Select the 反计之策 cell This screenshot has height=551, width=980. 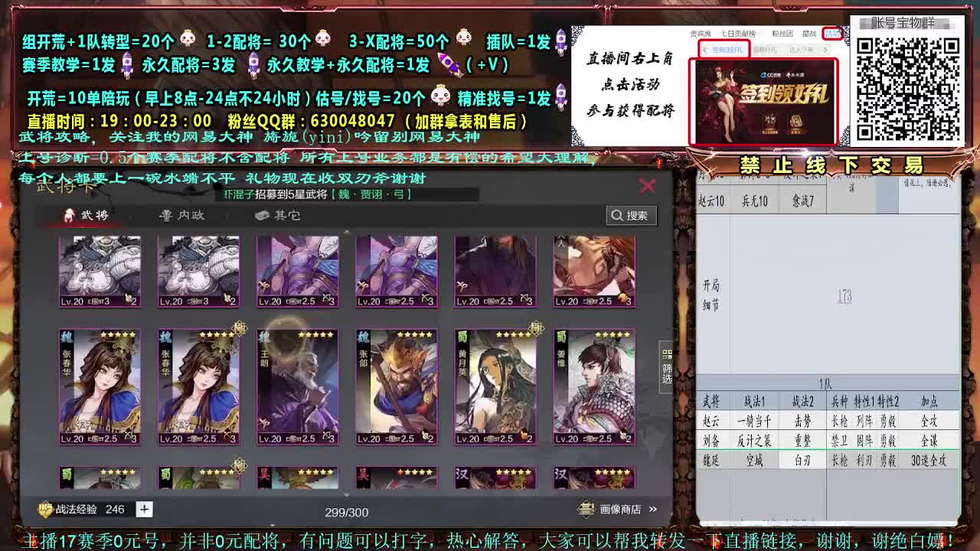(754, 441)
